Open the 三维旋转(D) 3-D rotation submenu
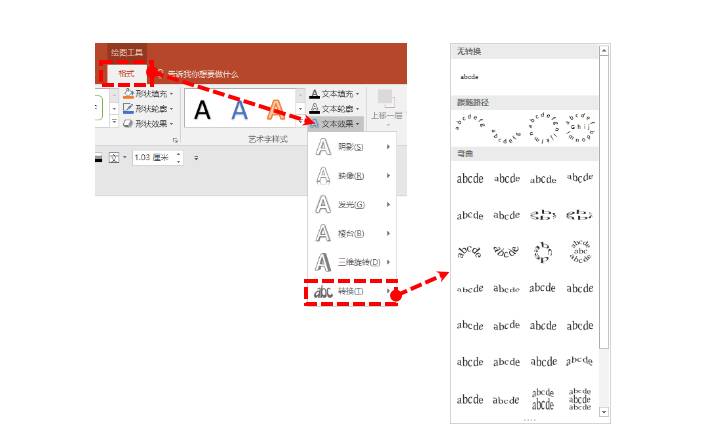Screen dimensions: 711x440 [352, 262]
